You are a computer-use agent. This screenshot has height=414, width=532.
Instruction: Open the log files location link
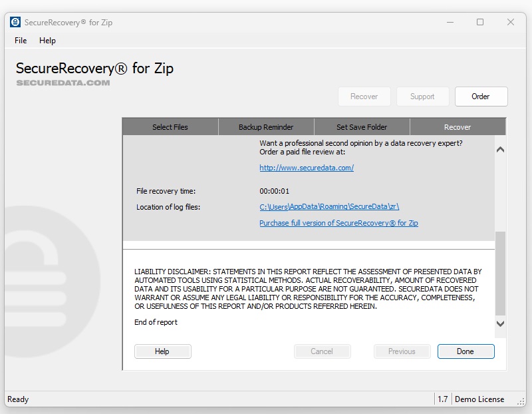[x=329, y=206]
